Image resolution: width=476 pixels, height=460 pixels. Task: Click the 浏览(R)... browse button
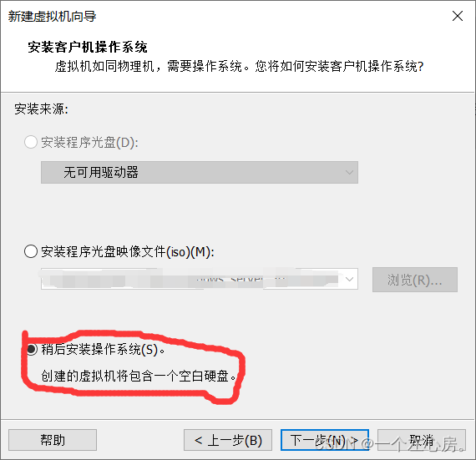(415, 280)
